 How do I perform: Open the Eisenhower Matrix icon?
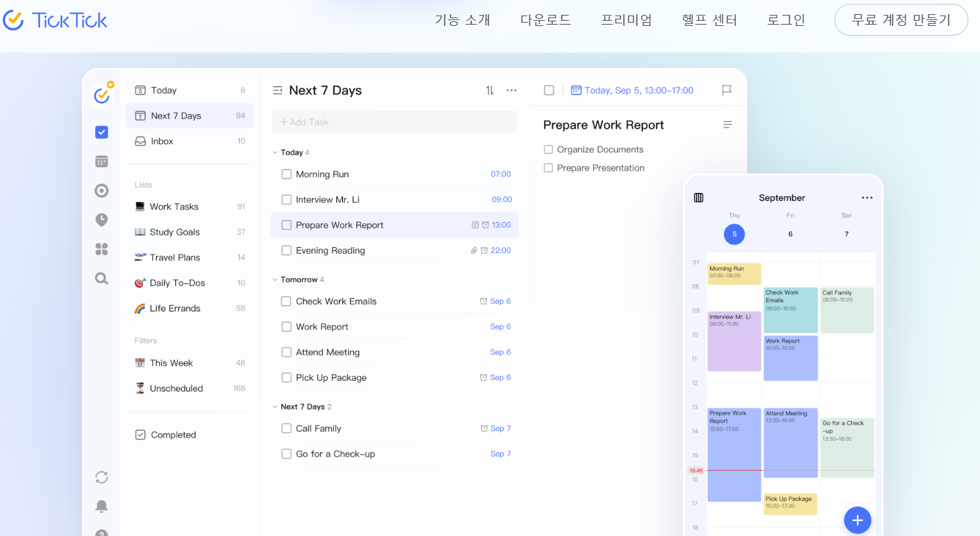click(102, 249)
